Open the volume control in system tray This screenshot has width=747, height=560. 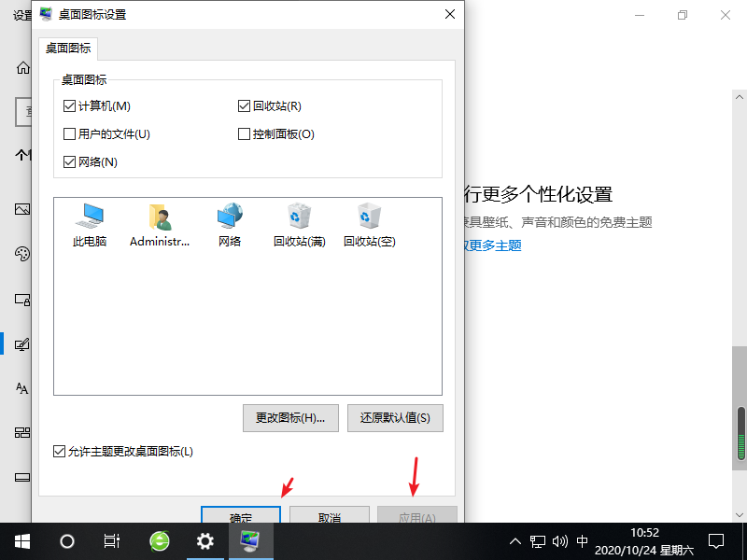coord(560,540)
